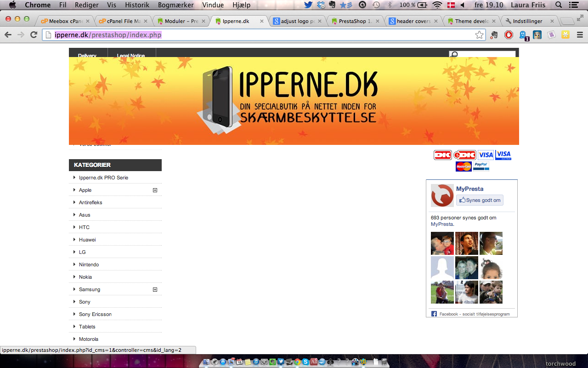This screenshot has width=588, height=368.
Task: Launch Skype from the Dock
Action: (305, 362)
